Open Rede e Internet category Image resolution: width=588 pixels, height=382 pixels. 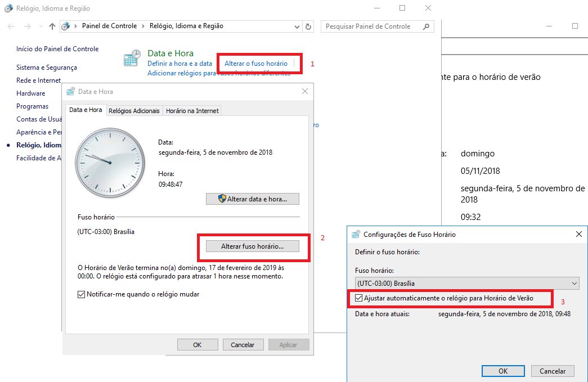click(x=38, y=80)
